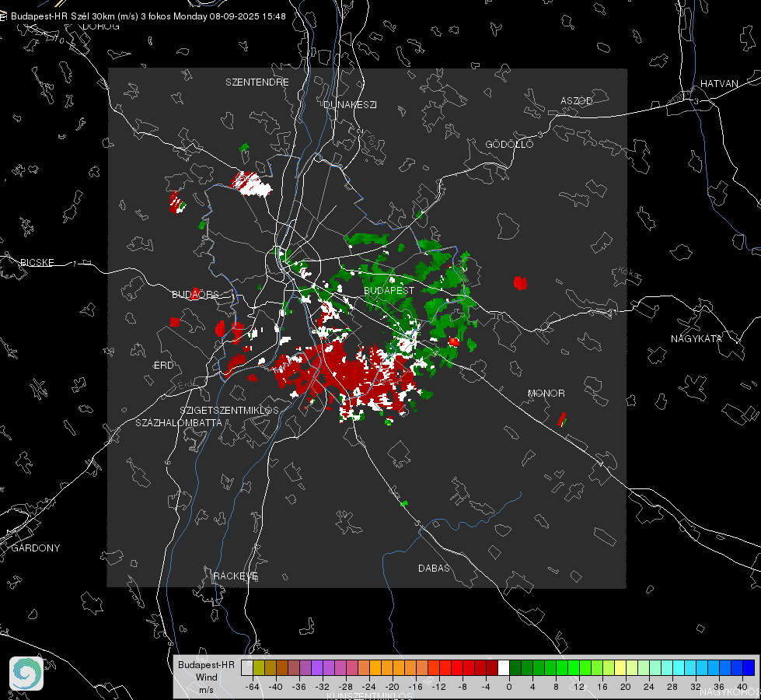Click the 16 legend value
This screenshot has width=761, height=700.
(602, 687)
